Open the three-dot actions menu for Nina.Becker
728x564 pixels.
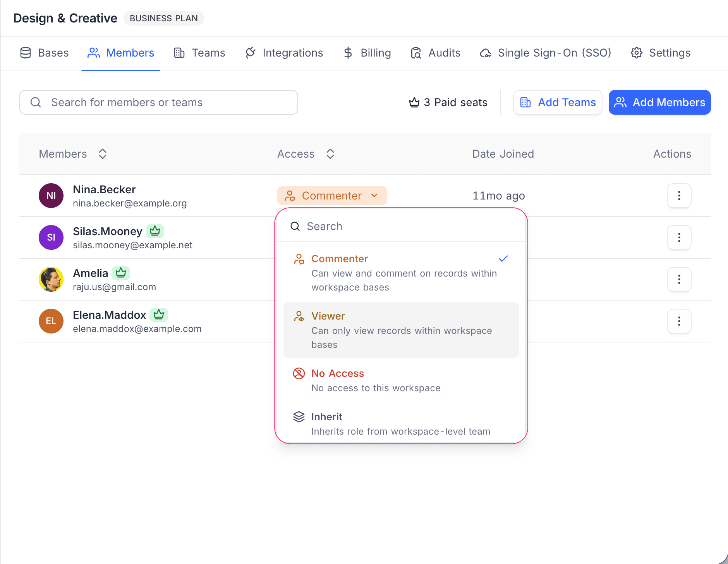(679, 196)
